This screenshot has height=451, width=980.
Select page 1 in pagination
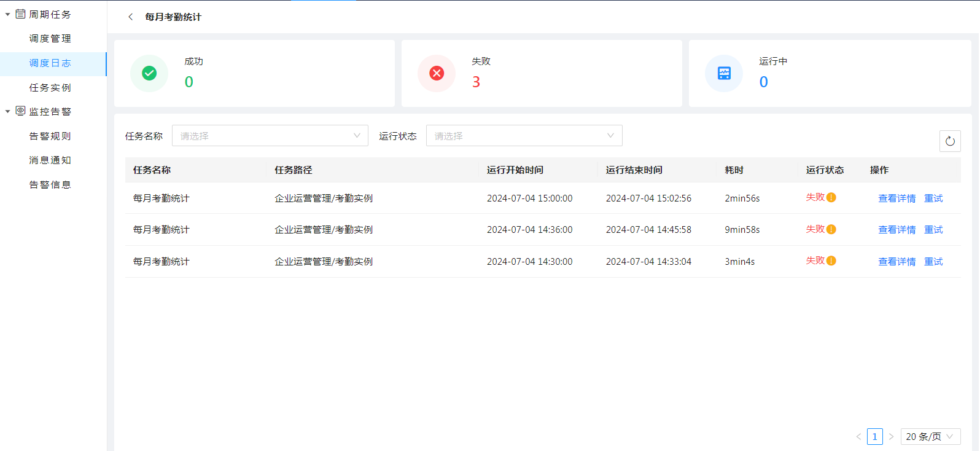tap(874, 437)
